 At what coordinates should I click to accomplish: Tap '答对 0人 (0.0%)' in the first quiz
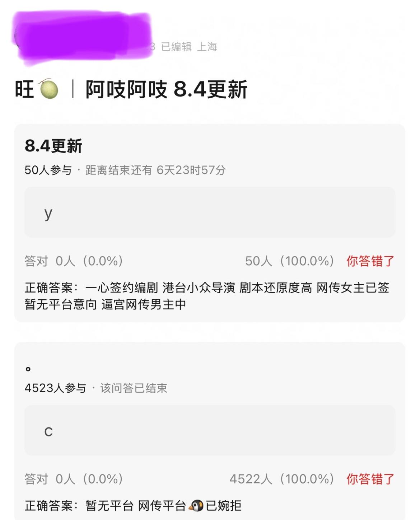(74, 261)
